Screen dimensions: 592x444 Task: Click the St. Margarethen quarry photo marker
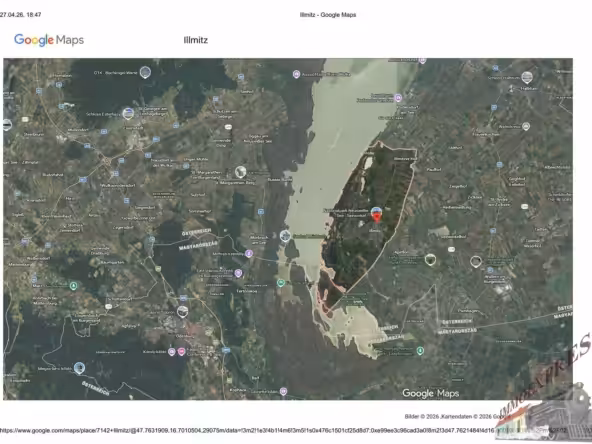tap(240, 172)
